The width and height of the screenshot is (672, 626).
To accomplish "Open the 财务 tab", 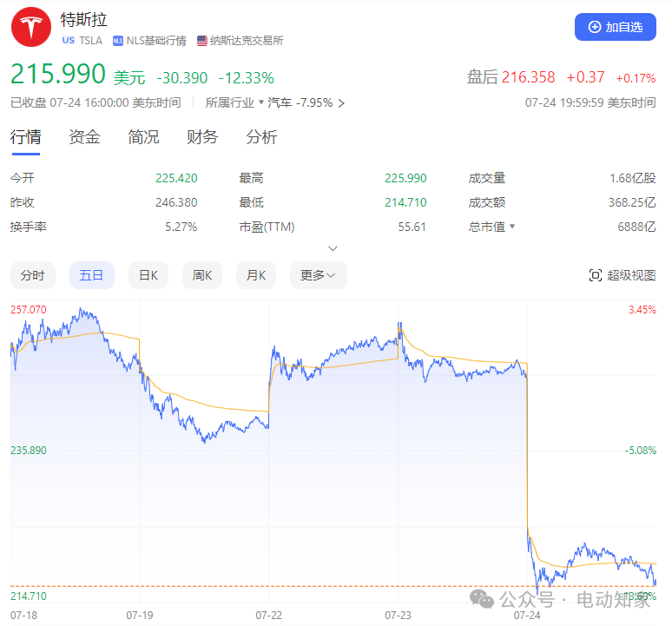I will click(202, 137).
